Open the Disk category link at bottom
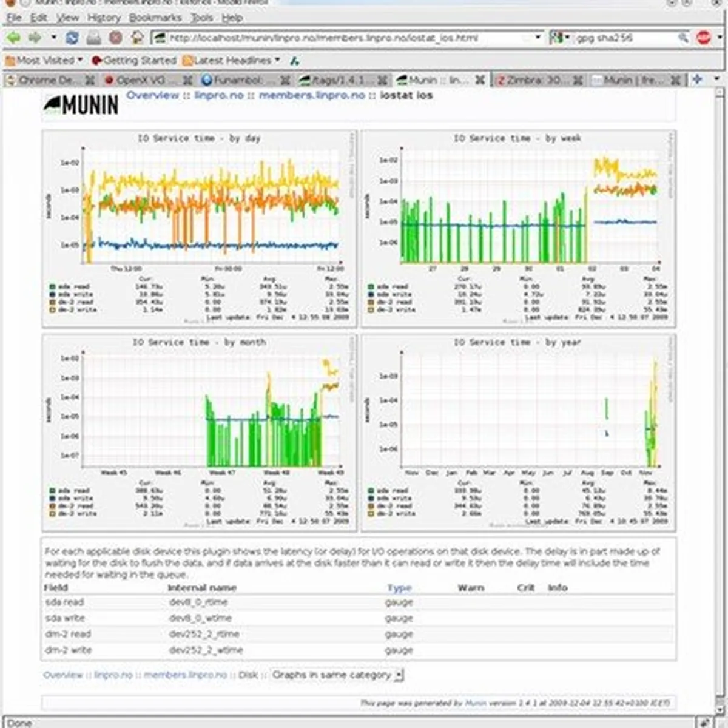 coord(248,675)
